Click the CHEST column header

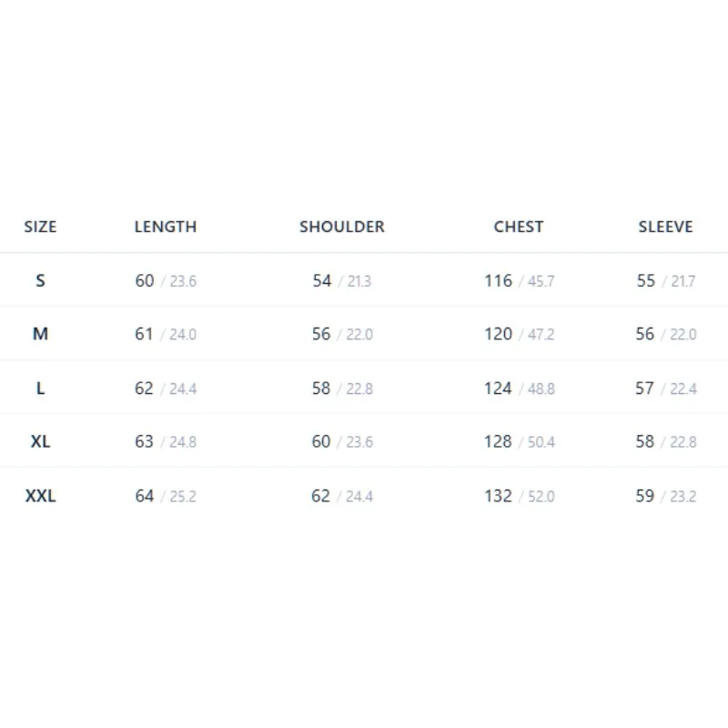[518, 227]
